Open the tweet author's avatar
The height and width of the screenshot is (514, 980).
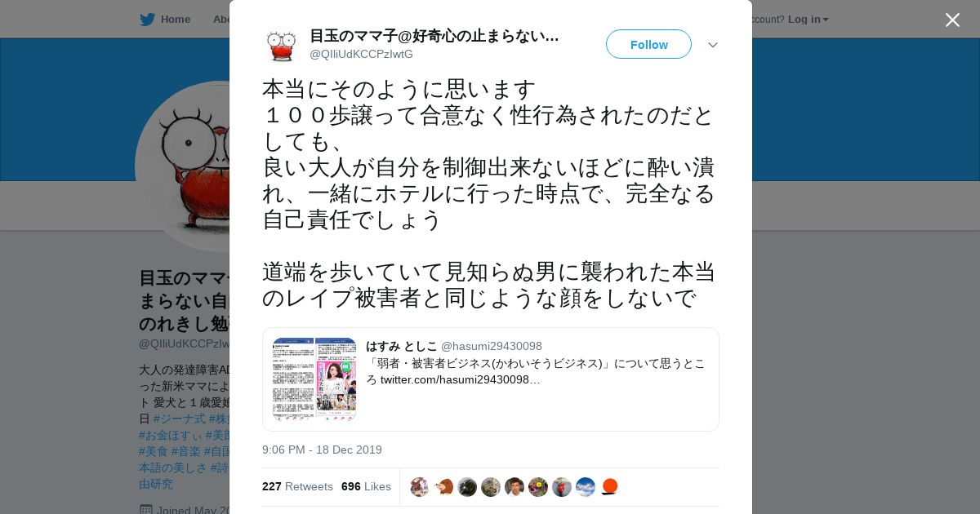tap(282, 45)
